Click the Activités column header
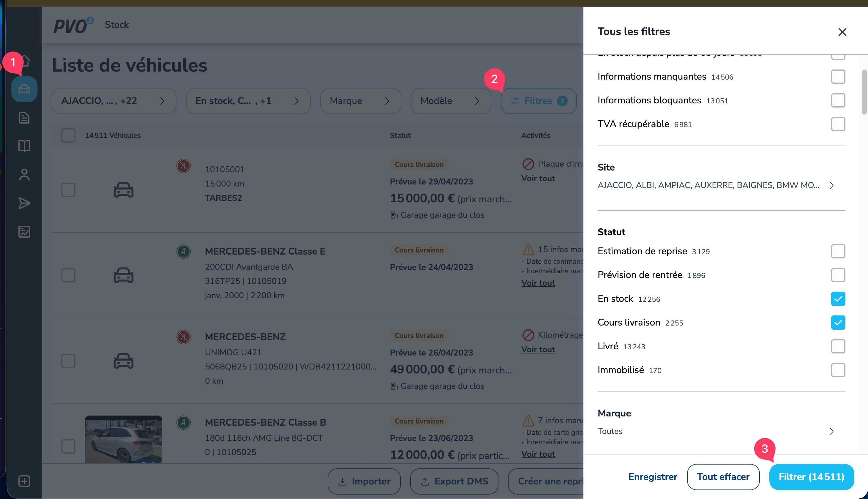This screenshot has height=499, width=868. (x=536, y=135)
